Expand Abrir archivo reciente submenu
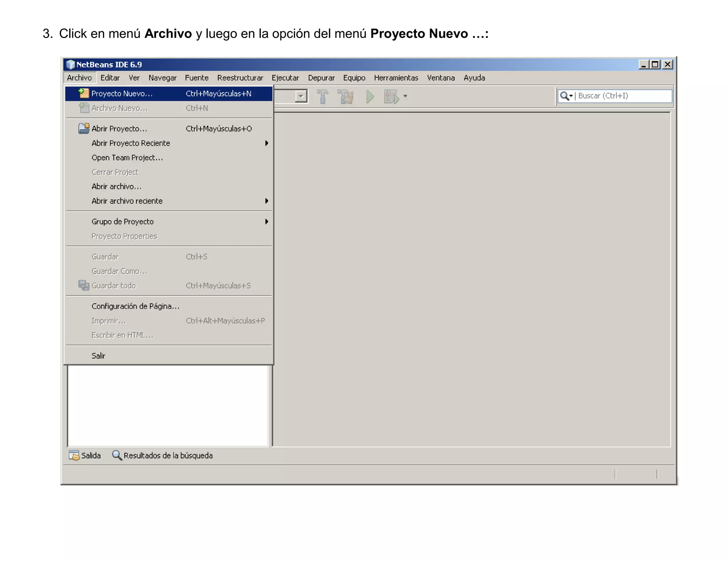728x562 pixels. pos(127,201)
